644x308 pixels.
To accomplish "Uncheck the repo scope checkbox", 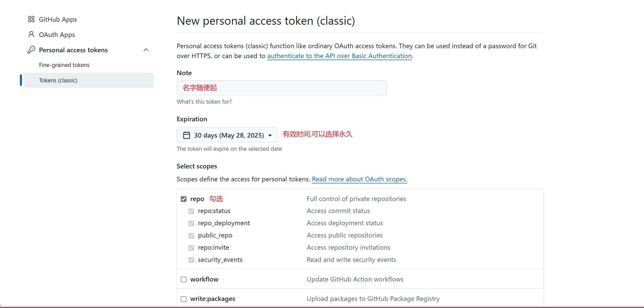I will (184, 199).
